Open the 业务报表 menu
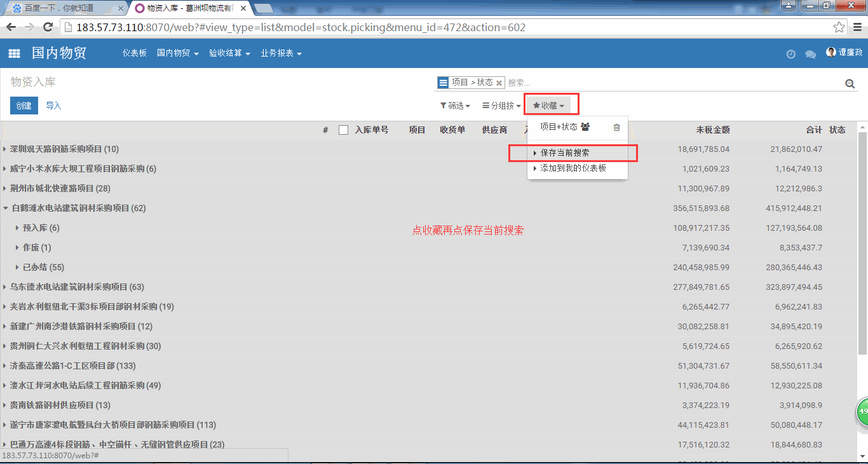This screenshot has height=464, width=868. (x=280, y=53)
